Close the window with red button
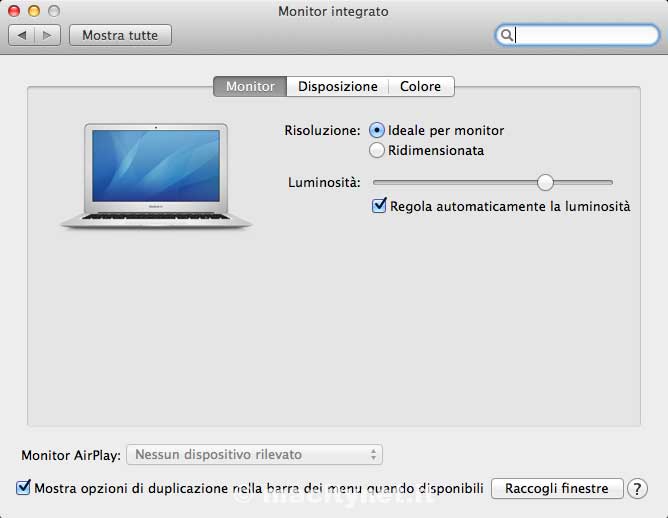Screen dimensions: 668x518 [x=14, y=11]
